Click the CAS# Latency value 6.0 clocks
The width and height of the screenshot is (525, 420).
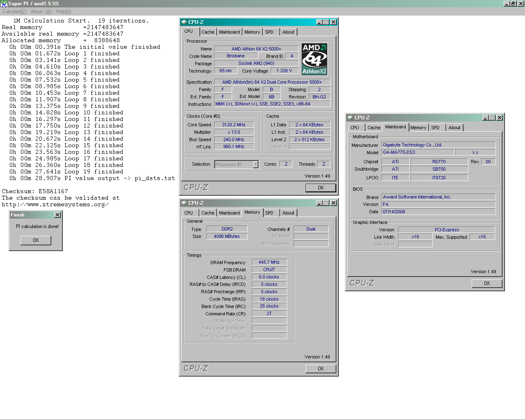coord(269,277)
